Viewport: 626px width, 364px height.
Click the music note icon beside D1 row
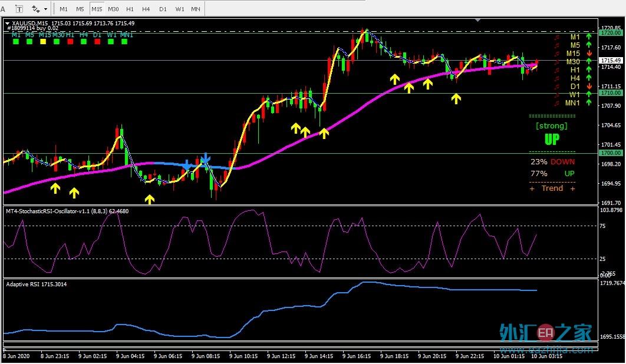[x=557, y=87]
